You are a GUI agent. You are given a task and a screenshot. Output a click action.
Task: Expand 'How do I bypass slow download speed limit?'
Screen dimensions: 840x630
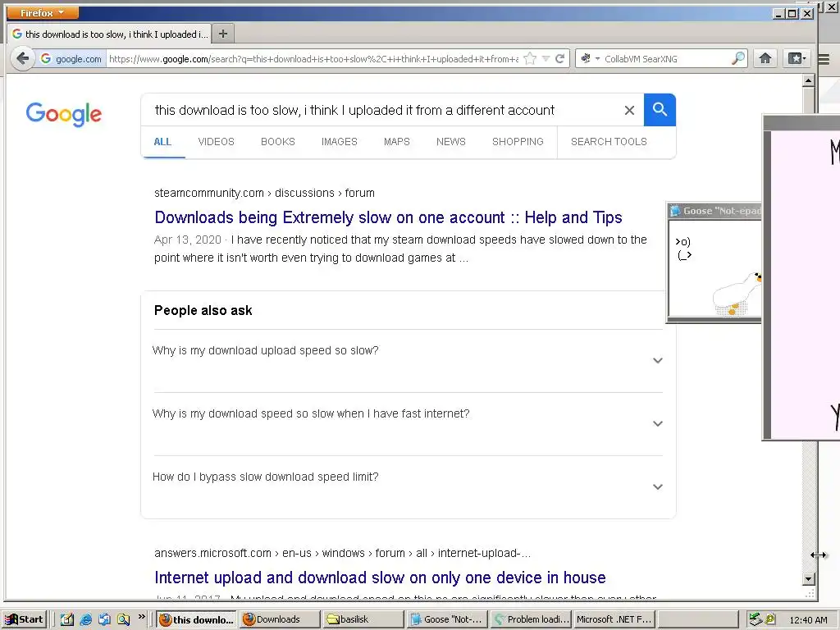pos(408,486)
